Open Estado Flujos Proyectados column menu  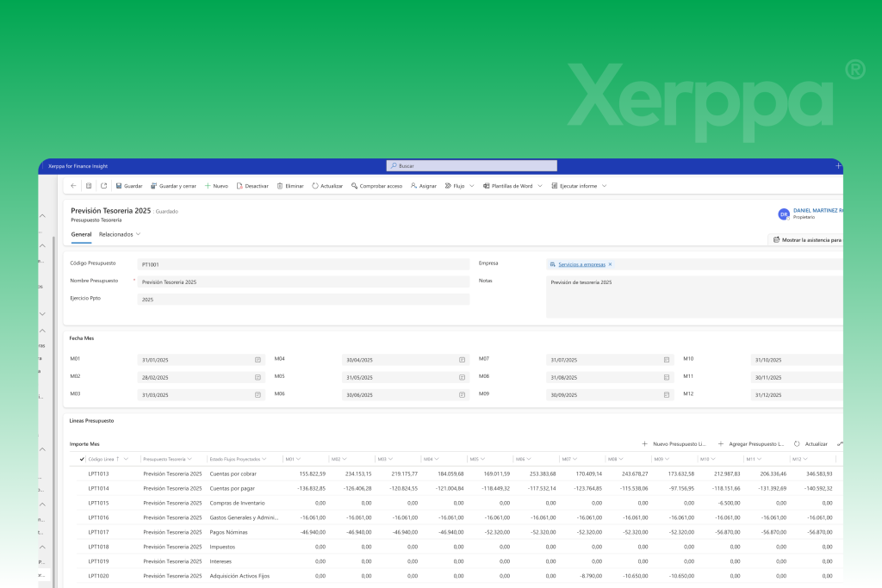click(238, 459)
